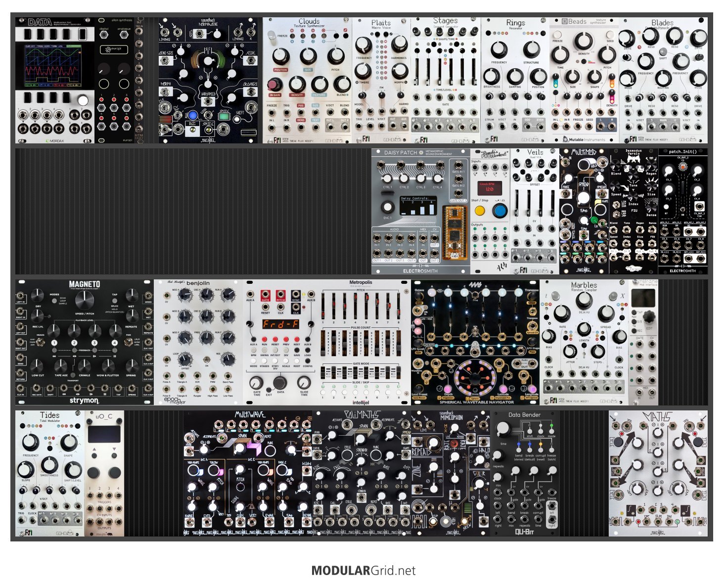Click the Benjolin RES knob
Screen dimensions: 728x581
tap(227, 360)
